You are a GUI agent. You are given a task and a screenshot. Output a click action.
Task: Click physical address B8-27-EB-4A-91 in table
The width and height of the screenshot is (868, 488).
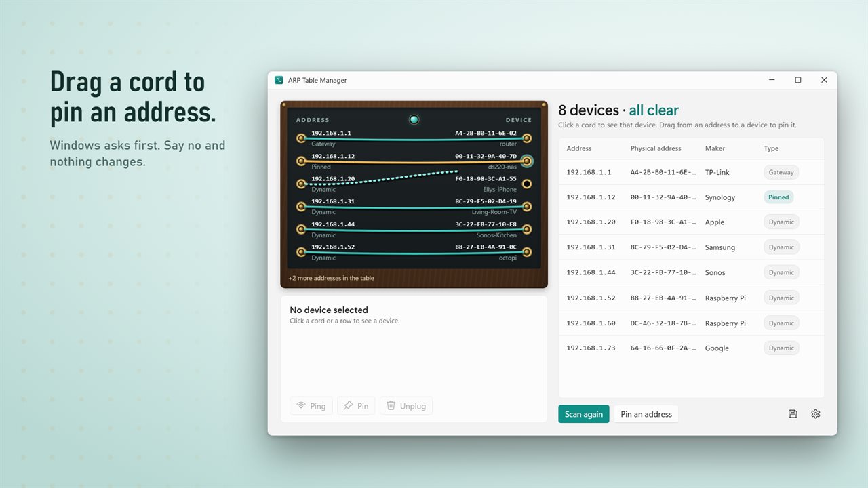pyautogui.click(x=663, y=298)
